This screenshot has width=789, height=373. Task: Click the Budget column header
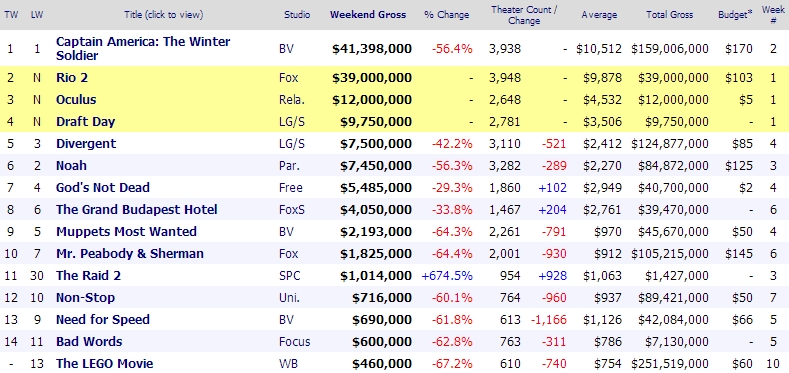pyautogui.click(x=735, y=15)
